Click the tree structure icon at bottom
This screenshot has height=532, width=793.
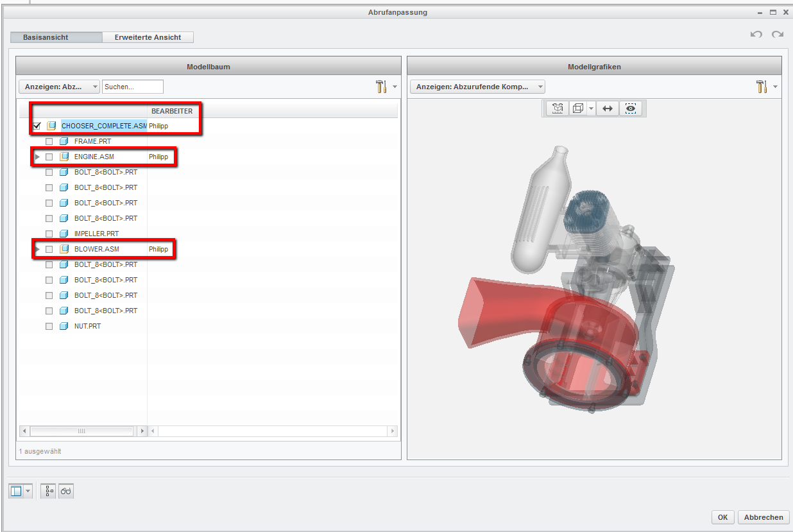coord(49,492)
